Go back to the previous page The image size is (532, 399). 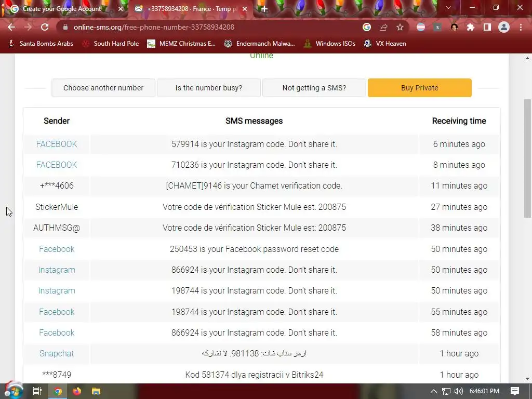point(11,27)
